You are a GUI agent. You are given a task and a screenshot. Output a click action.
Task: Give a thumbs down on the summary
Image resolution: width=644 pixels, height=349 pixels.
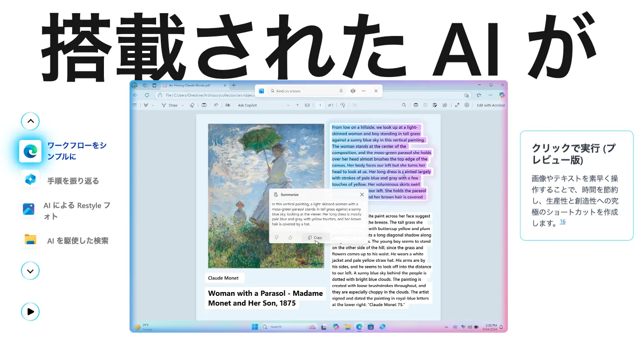(276, 237)
